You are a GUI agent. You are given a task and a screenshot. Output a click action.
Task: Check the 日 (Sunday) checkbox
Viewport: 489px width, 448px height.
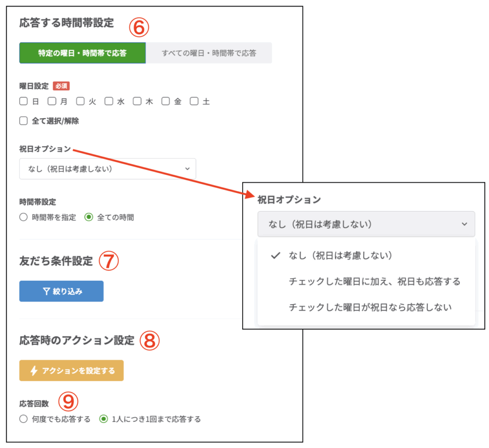pyautogui.click(x=23, y=101)
